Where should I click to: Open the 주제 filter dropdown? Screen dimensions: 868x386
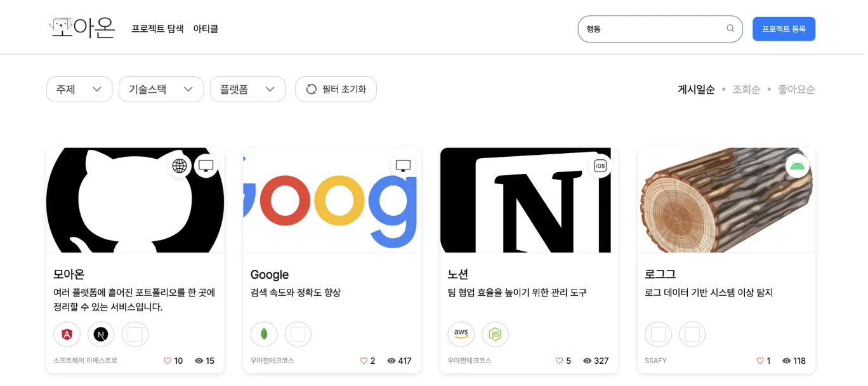pyautogui.click(x=79, y=89)
